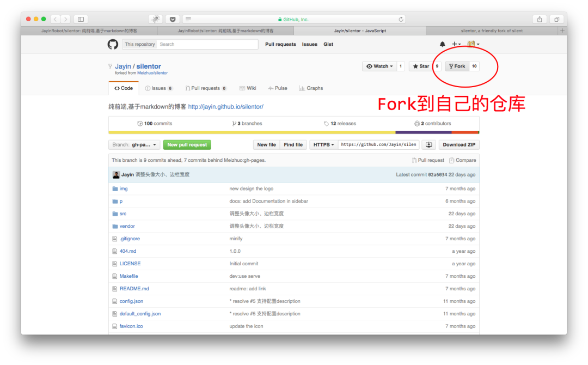
Task: Open Safari's Share menu
Action: (539, 19)
